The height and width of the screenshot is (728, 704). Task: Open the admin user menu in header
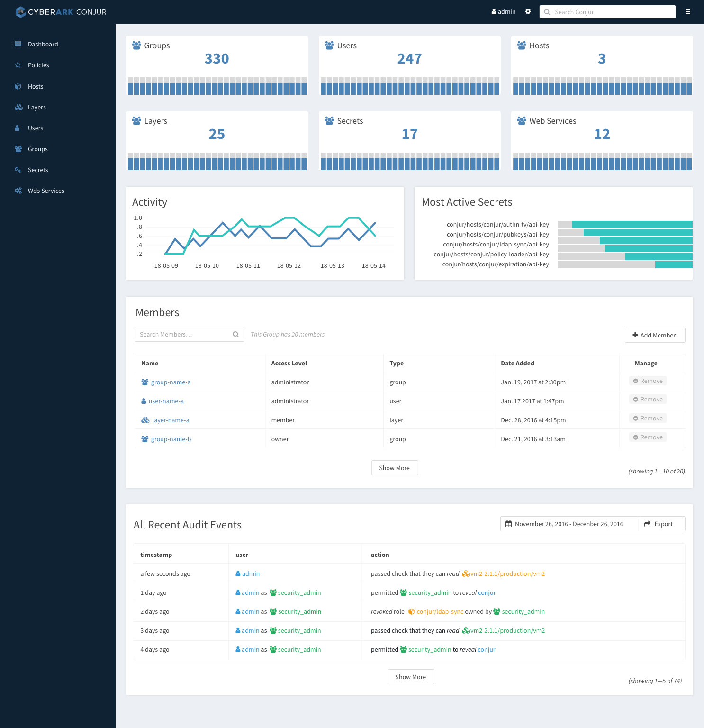tap(504, 12)
